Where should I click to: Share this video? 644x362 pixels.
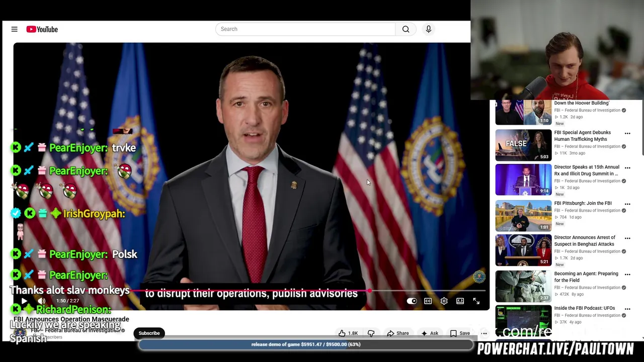[397, 333]
